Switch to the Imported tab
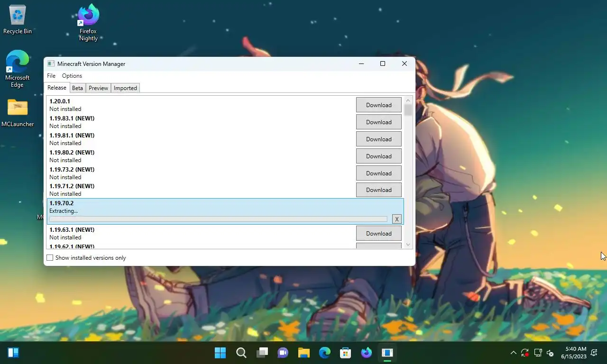Screen dimensions: 607x364 (x=125, y=88)
